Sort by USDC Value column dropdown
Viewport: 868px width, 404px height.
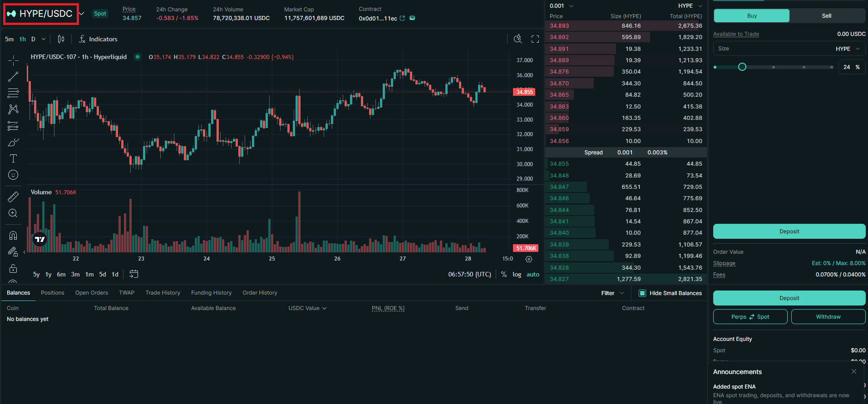307,308
